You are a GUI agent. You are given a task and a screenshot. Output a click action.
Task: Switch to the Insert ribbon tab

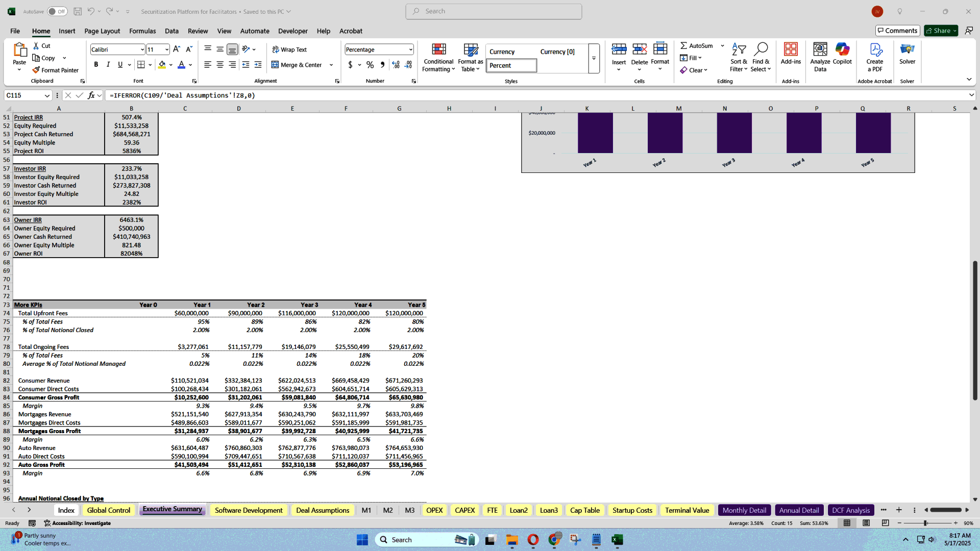point(67,31)
